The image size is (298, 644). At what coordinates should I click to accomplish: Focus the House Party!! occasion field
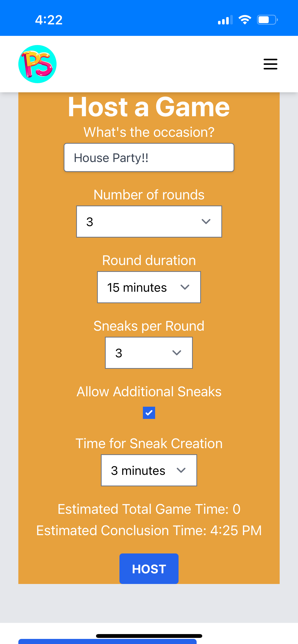[x=149, y=158]
